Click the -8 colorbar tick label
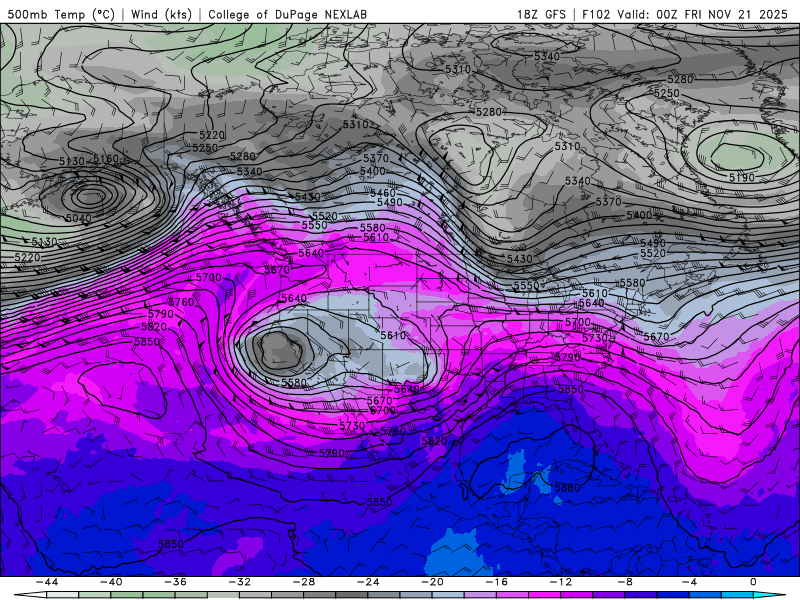800x600 pixels. pos(626,582)
